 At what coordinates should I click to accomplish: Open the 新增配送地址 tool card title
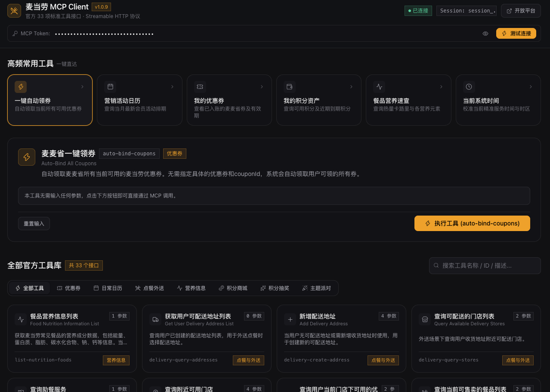[318, 316]
